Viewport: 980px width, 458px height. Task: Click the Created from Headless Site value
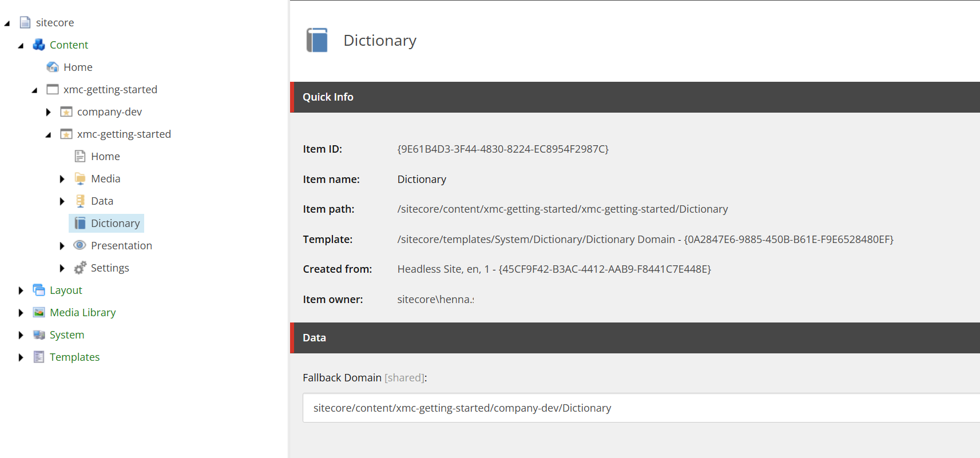pos(554,269)
